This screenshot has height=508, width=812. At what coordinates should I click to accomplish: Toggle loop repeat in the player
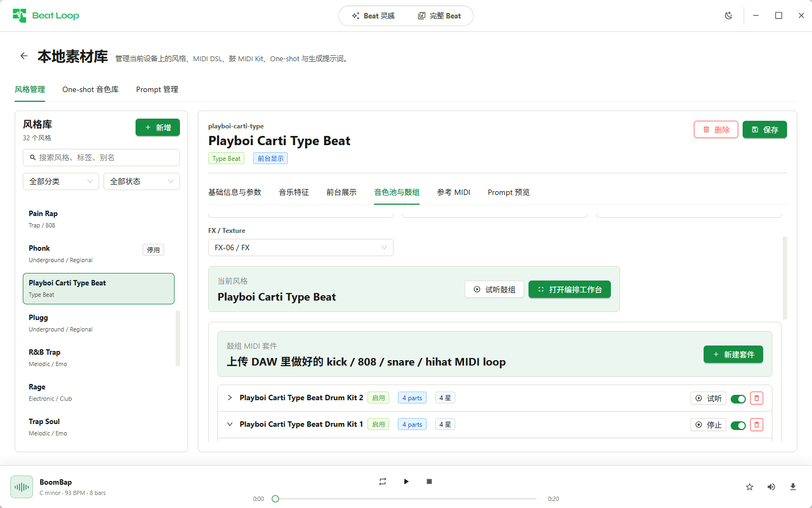[x=383, y=481]
